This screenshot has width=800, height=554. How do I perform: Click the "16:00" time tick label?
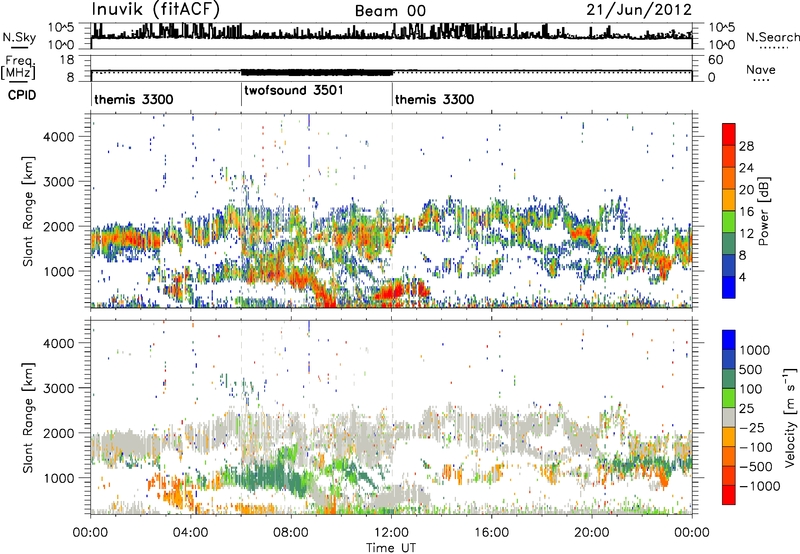point(491,533)
